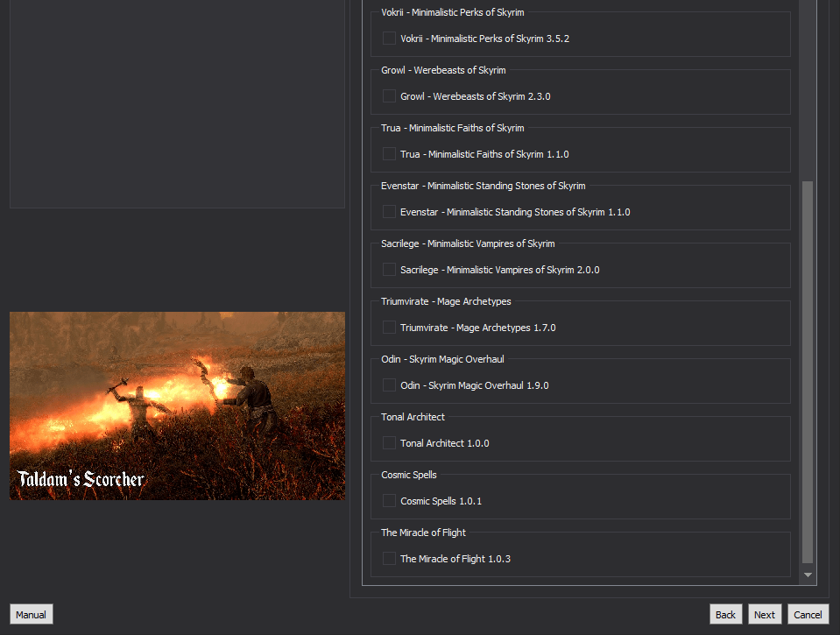Toggle Evenstar - Minimalistic Standing Stones 1.1.0 checkbox
The image size is (840, 635).
click(x=389, y=212)
